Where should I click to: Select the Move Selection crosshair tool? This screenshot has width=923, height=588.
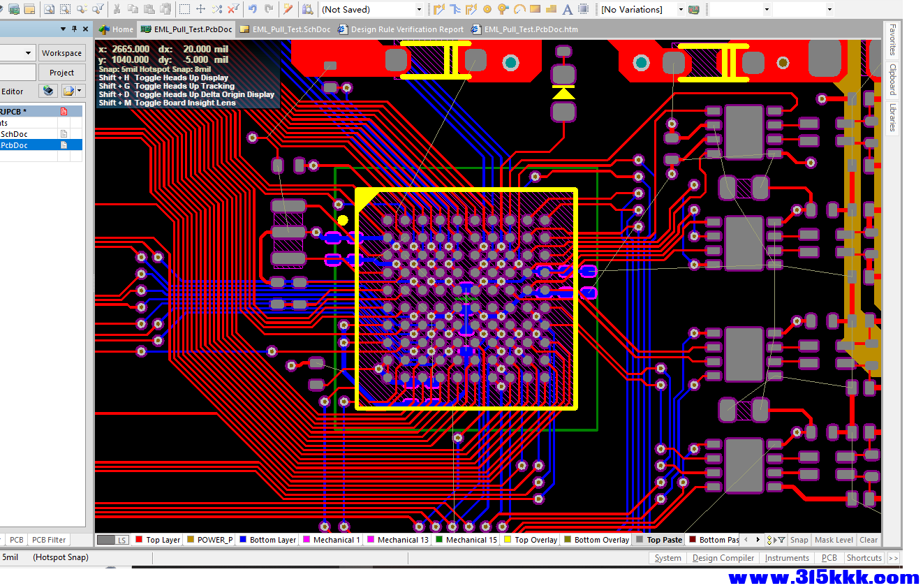click(200, 9)
